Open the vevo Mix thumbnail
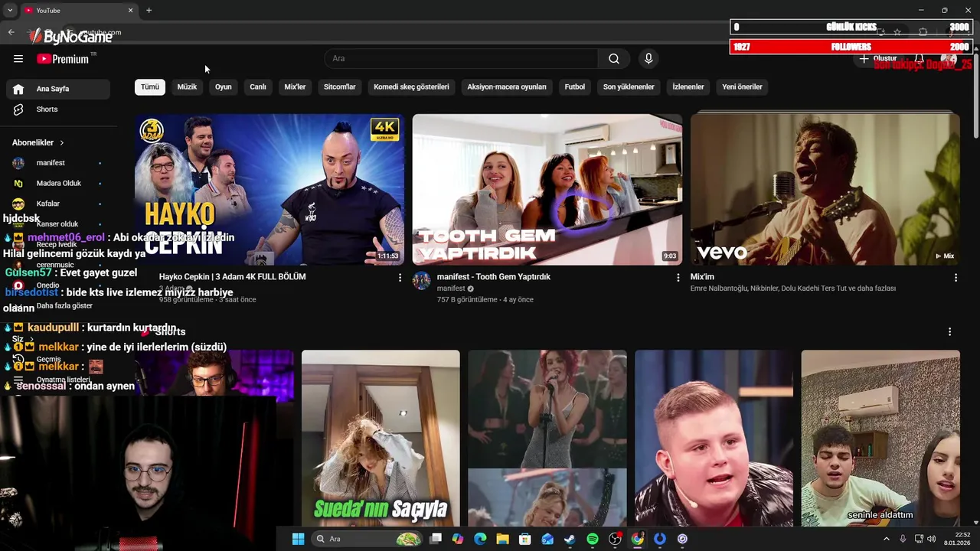 tap(825, 190)
